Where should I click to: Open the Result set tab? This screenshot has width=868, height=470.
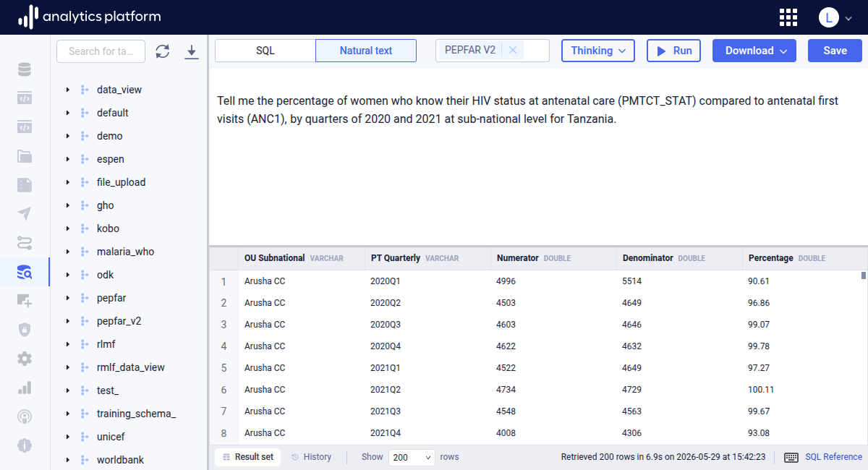pos(248,457)
